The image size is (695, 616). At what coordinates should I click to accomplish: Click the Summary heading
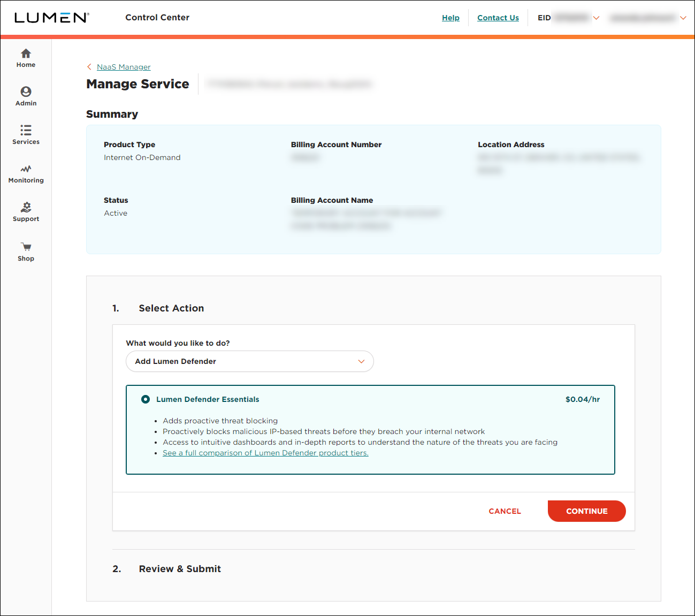(112, 114)
